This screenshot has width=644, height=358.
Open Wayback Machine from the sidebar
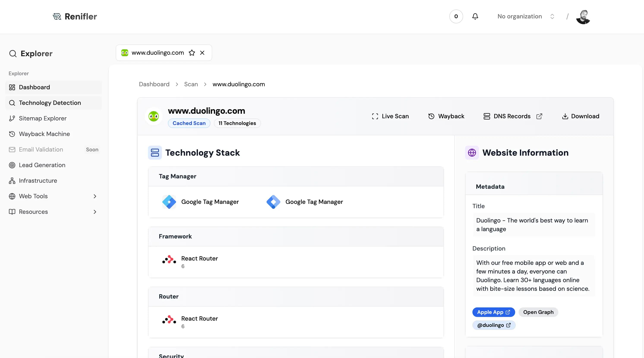pos(44,134)
